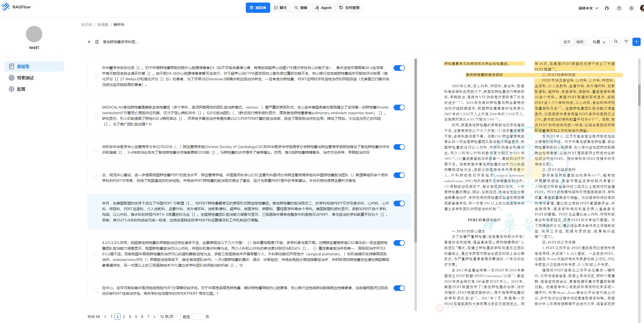Click the chunk card text starting with 8.5%3.9%然而
The width and height of the screenshot is (644, 323).
point(246,254)
